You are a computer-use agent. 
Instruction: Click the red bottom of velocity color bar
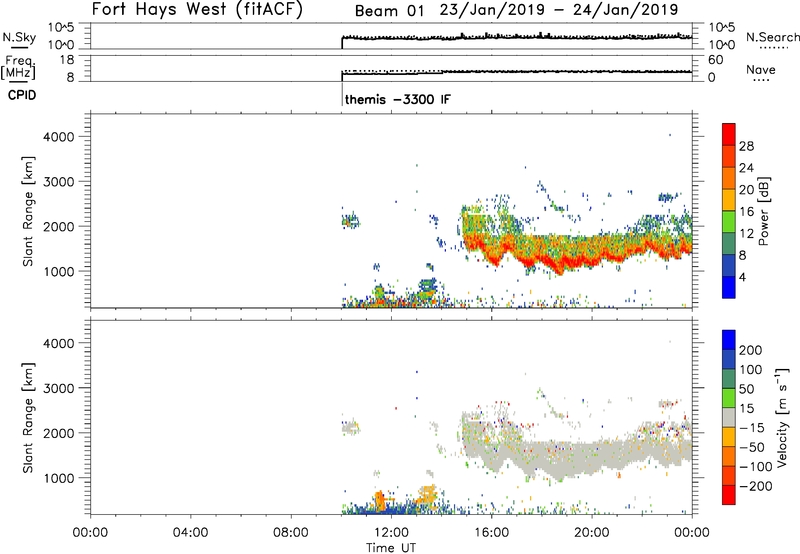[729, 495]
